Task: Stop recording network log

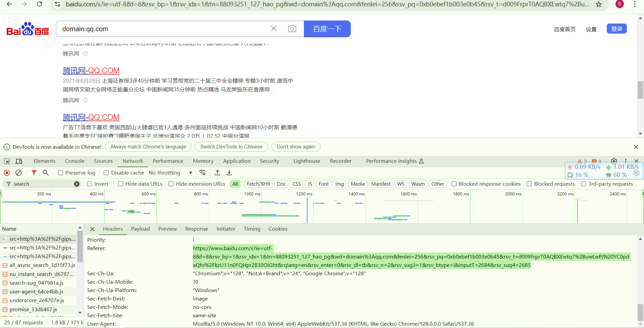Action: tap(7, 173)
